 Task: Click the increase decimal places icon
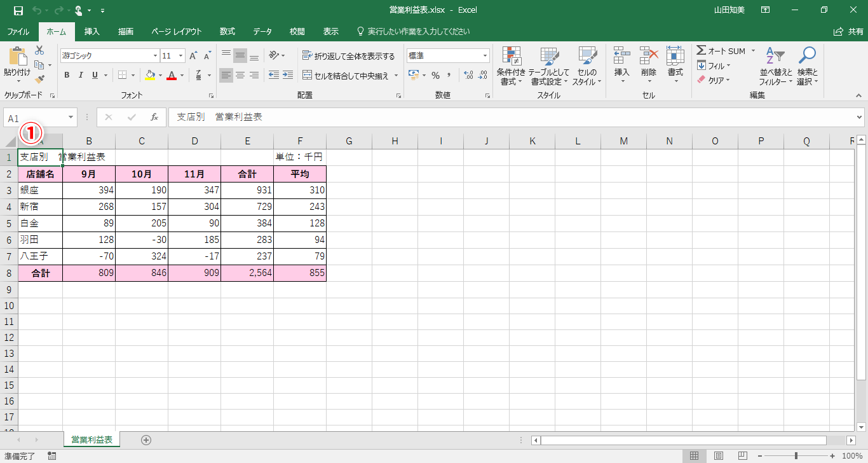click(469, 75)
